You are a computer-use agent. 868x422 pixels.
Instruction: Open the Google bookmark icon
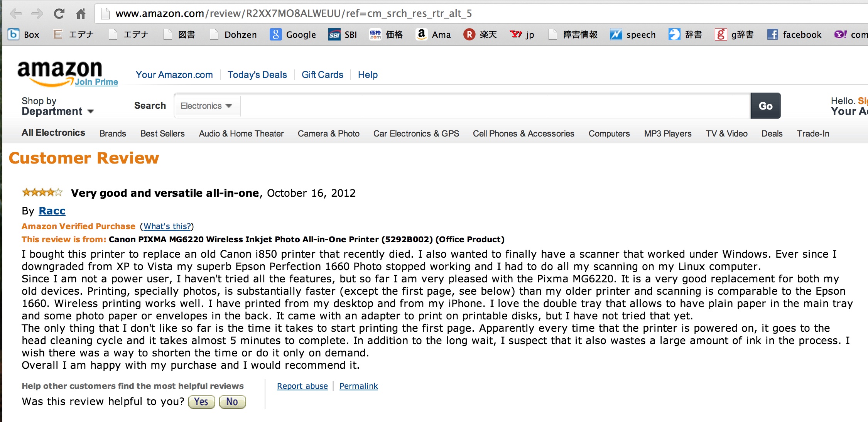(275, 34)
